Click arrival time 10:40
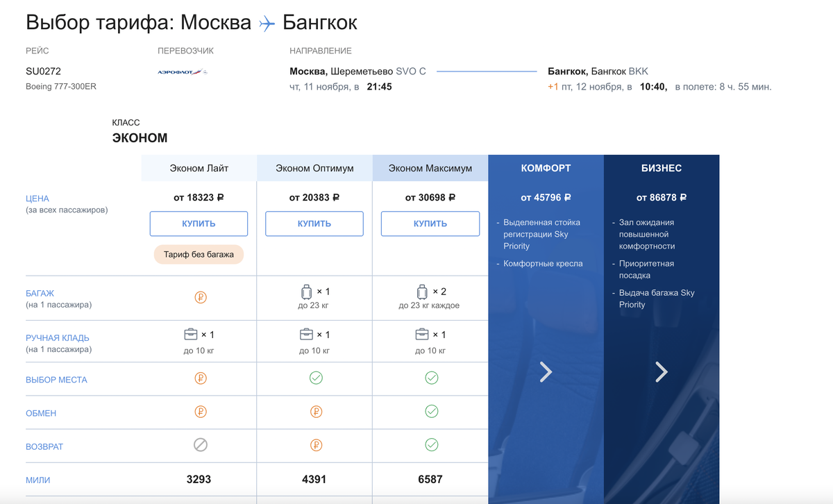833x504 pixels. (x=654, y=87)
